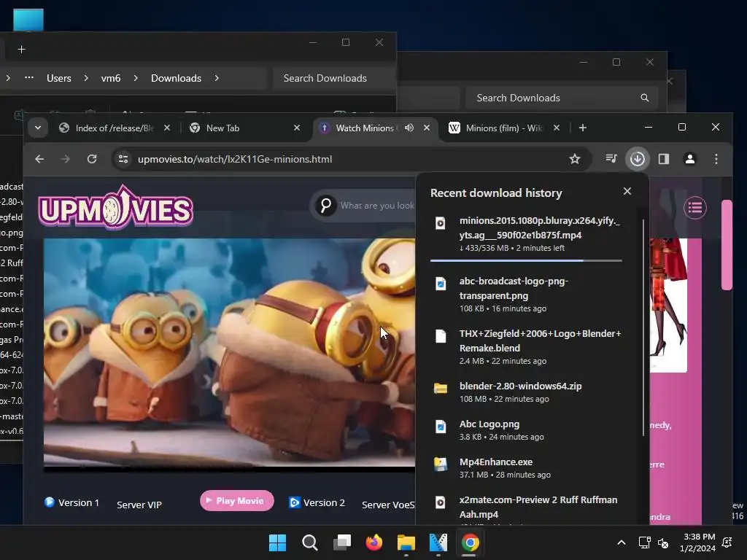Show hidden system tray icons chevron

point(622,542)
